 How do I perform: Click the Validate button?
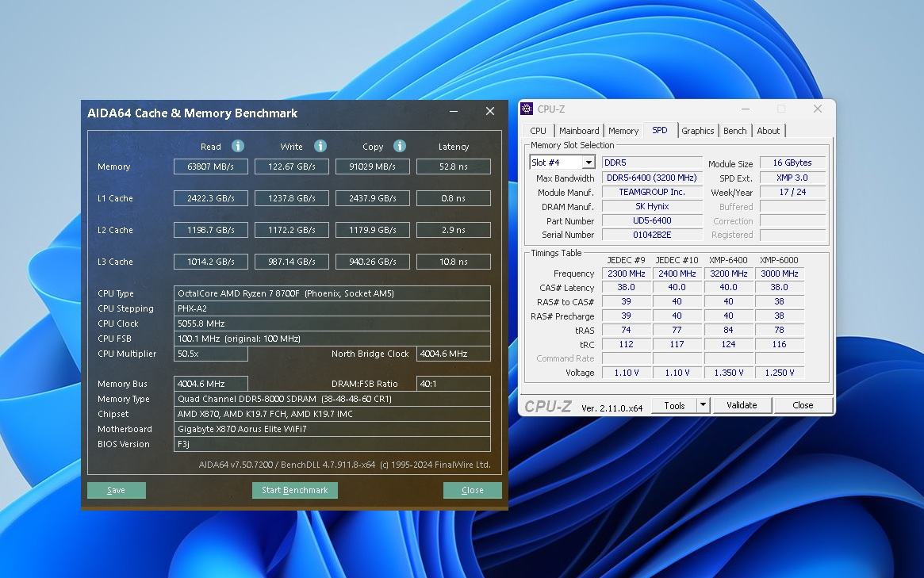point(742,405)
